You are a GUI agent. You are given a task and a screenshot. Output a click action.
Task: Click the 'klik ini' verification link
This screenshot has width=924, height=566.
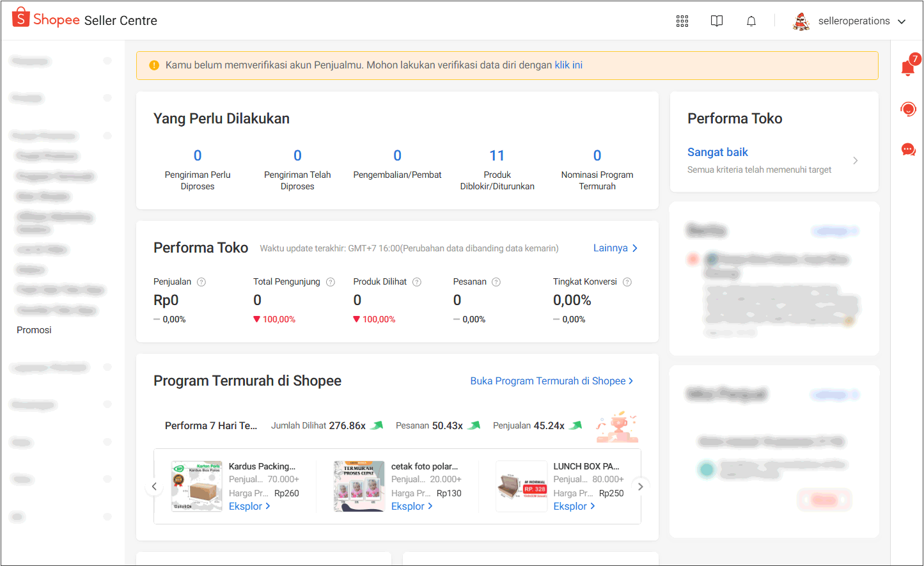point(568,65)
